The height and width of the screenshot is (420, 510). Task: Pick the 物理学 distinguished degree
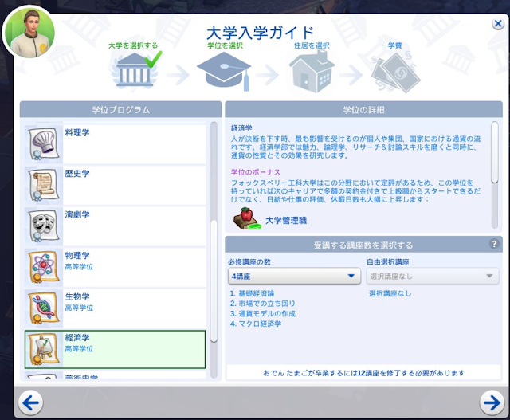[x=115, y=267]
